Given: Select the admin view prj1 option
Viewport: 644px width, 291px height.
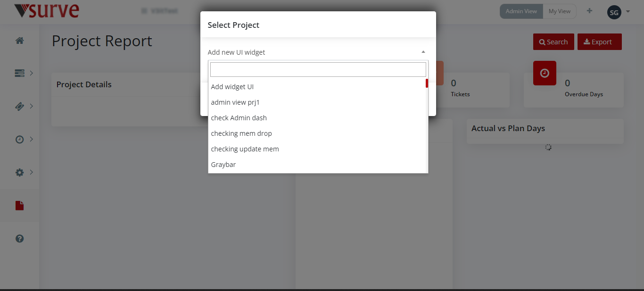Looking at the screenshot, I should click(x=317, y=102).
